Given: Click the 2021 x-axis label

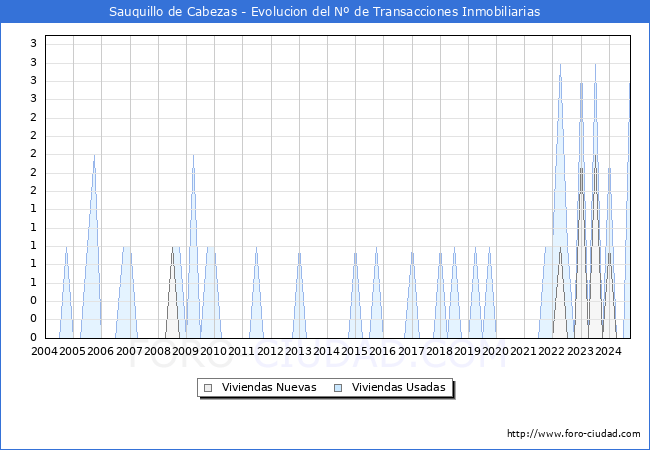Looking at the screenshot, I should (523, 351).
